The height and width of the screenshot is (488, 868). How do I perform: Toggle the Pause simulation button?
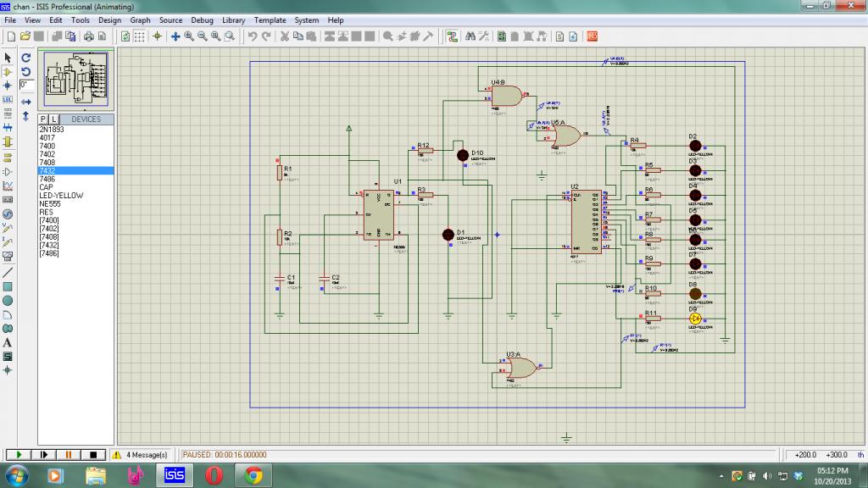point(70,455)
